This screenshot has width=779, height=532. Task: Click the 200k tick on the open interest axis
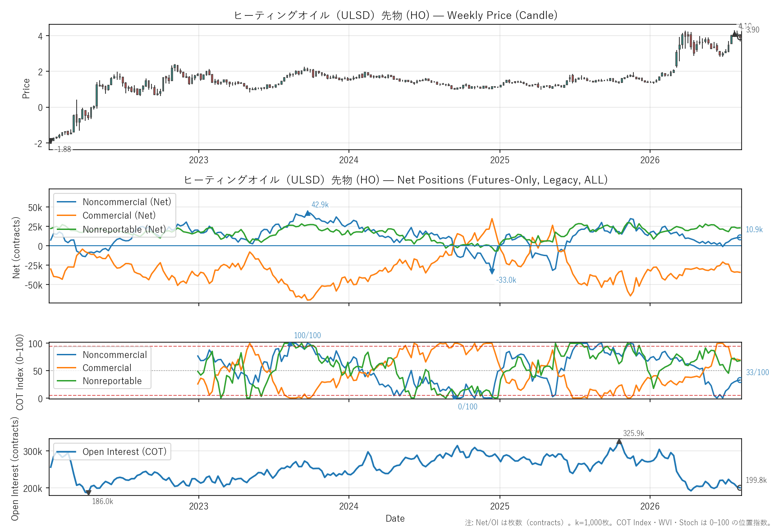tap(32, 489)
